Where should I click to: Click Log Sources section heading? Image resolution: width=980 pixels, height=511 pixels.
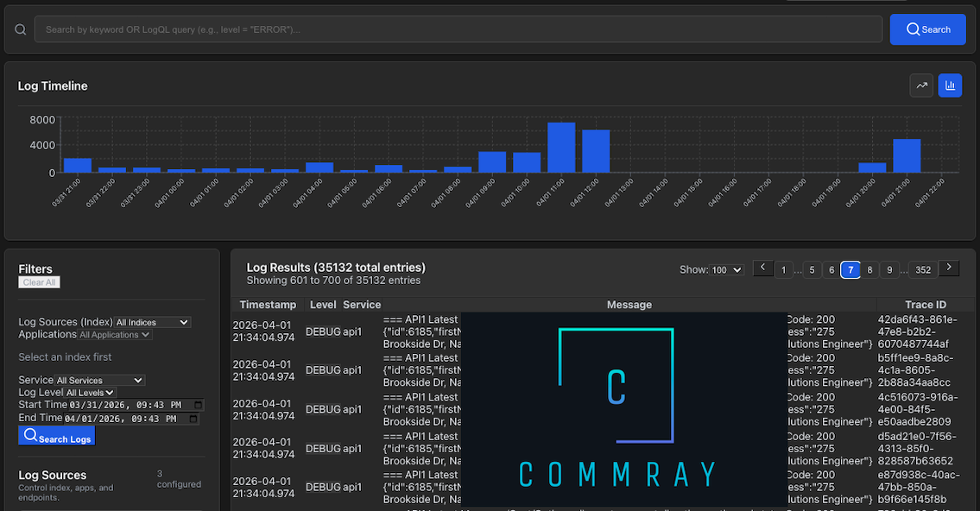pyautogui.click(x=53, y=476)
